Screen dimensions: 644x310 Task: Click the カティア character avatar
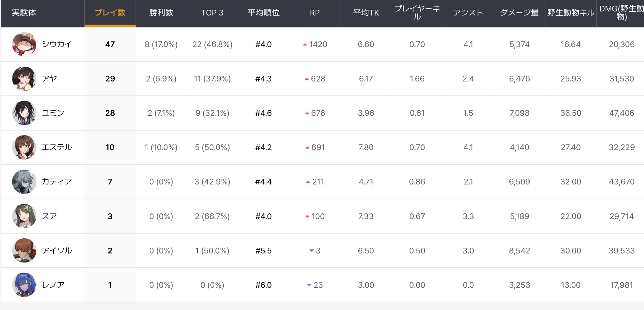coord(24,182)
